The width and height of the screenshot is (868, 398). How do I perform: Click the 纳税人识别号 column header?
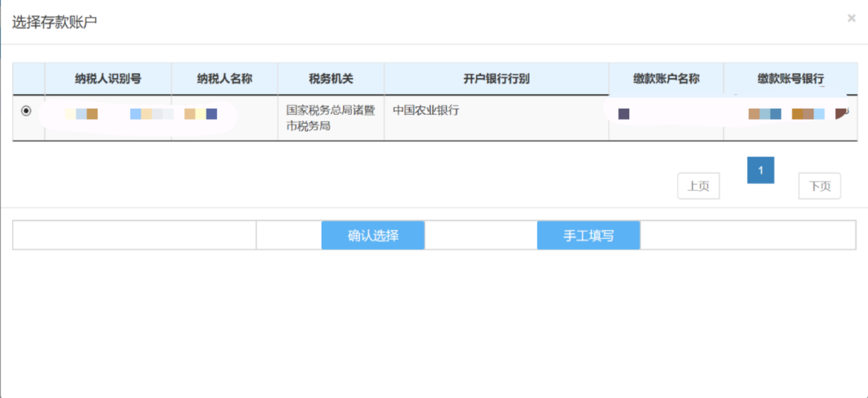[x=108, y=79]
